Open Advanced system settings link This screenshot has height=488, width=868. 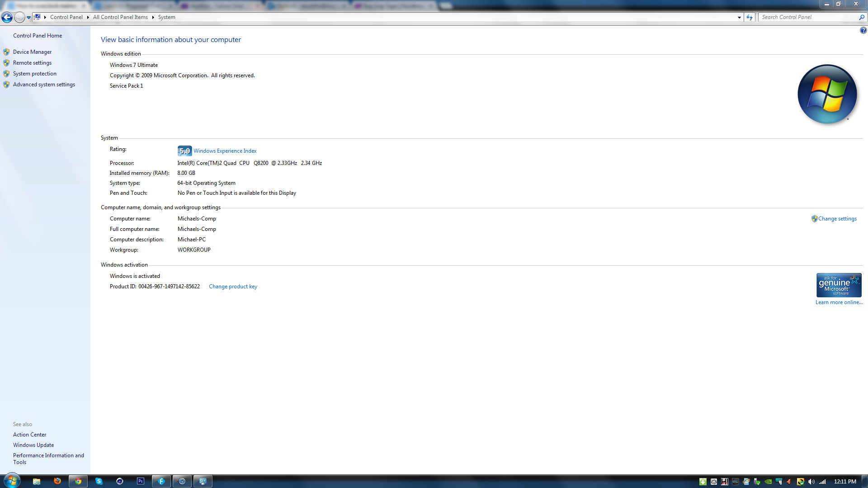pyautogui.click(x=44, y=84)
